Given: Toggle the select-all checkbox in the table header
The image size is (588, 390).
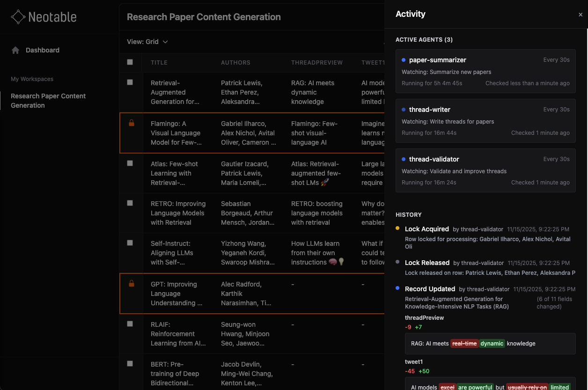Looking at the screenshot, I should (130, 61).
